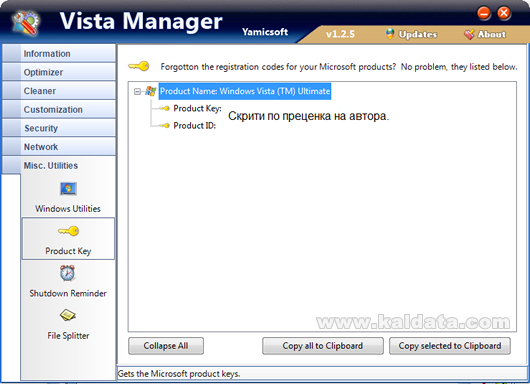The width and height of the screenshot is (530, 384).
Task: Click the key icon next to Product ID row
Action: point(165,126)
